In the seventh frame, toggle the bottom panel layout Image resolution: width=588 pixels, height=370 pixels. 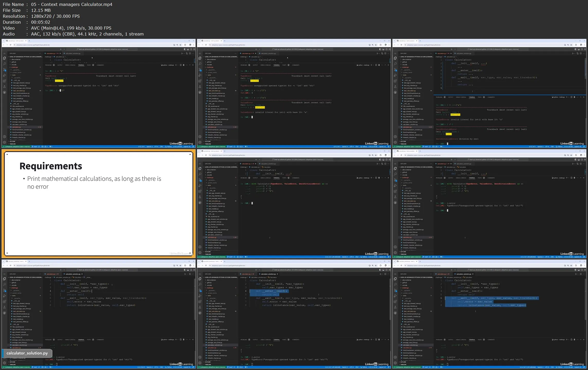[188, 270]
